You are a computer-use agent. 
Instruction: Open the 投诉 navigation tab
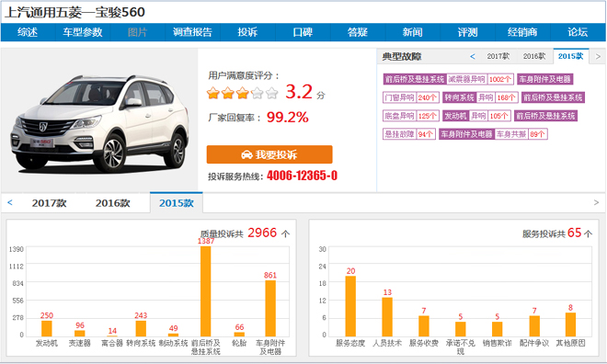point(247,32)
